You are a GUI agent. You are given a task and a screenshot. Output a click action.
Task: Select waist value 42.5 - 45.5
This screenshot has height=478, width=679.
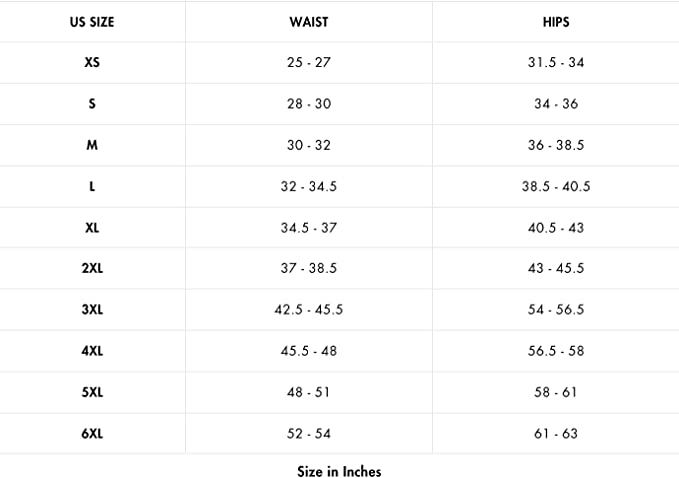click(x=308, y=310)
